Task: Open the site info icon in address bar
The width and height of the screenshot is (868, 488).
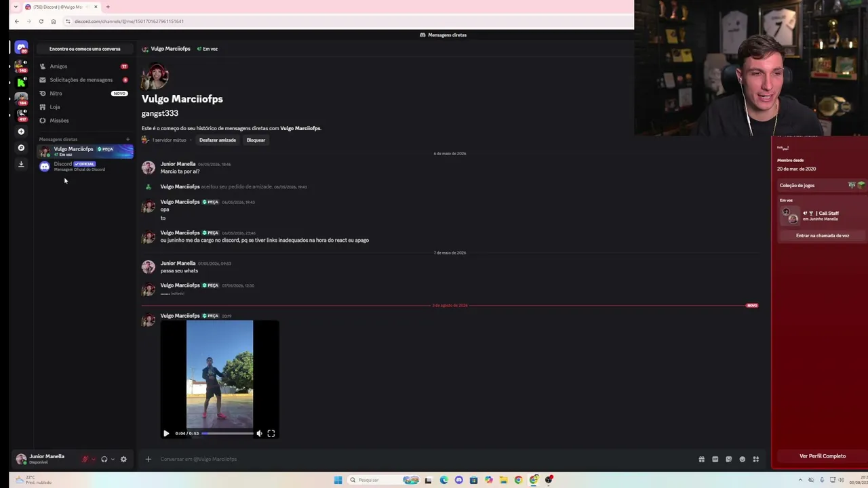Action: (x=68, y=21)
